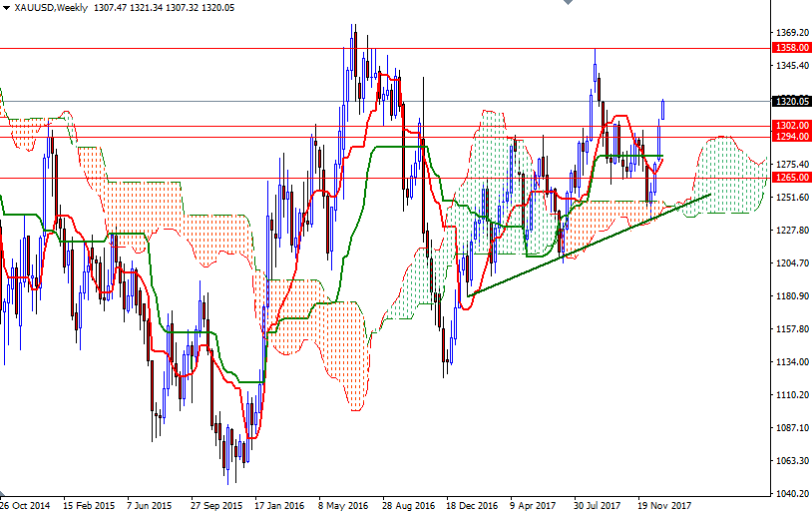This screenshot has width=812, height=513.
Task: Click the black 1320.05 current price tag
Action: click(789, 101)
